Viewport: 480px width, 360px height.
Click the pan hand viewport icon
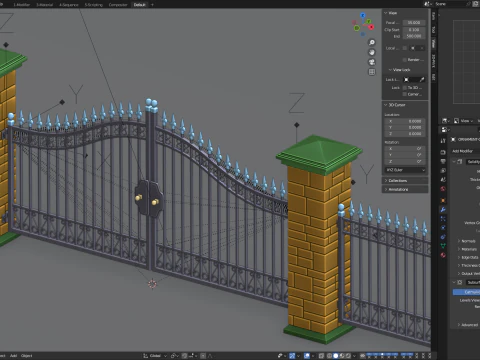click(x=372, y=52)
